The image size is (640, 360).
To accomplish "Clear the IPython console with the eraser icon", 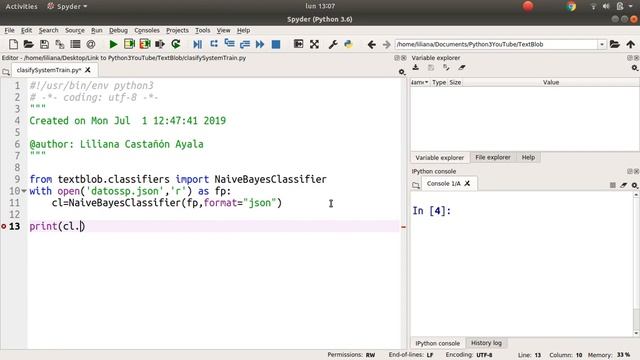I will click(624, 185).
